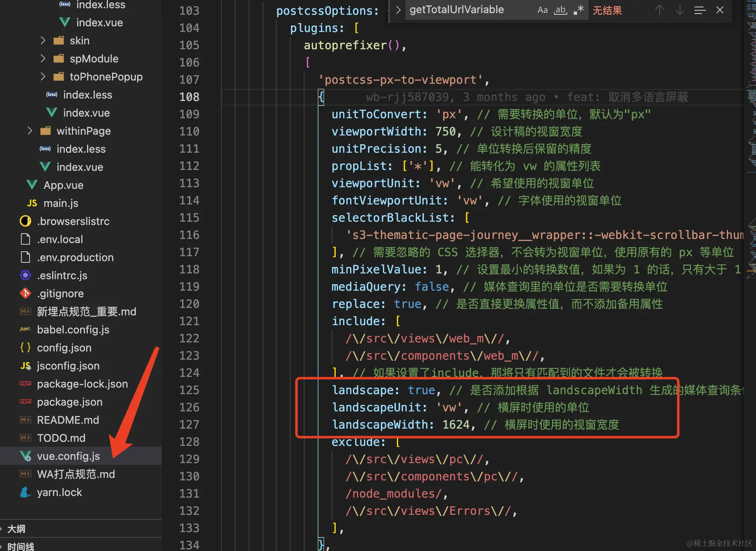Expand the skin folder
The height and width of the screenshot is (551, 756).
43,40
